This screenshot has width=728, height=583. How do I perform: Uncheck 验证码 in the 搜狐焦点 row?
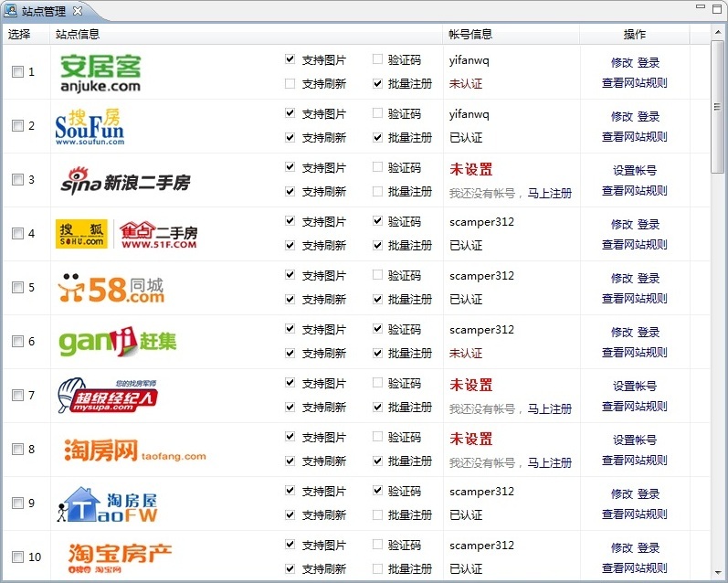[377, 220]
